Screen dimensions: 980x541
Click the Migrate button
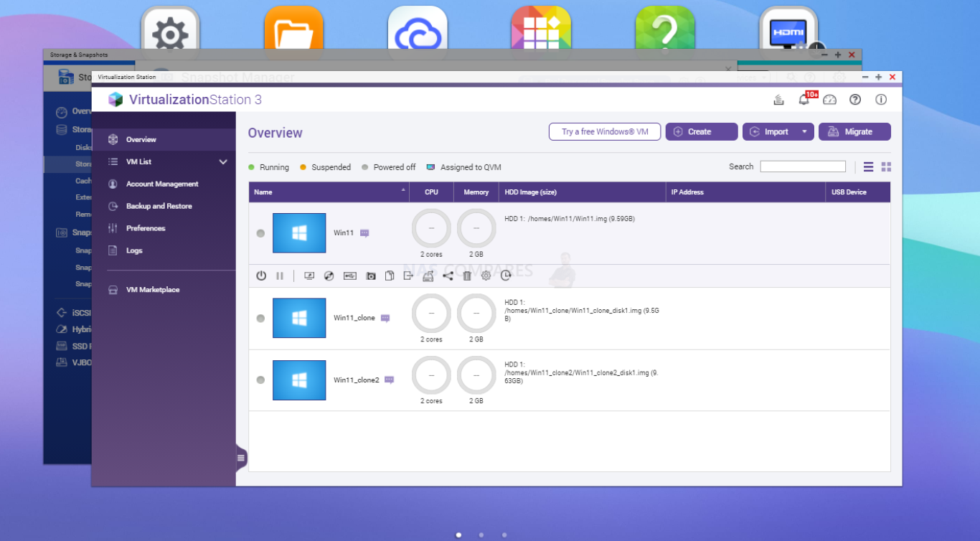click(854, 132)
